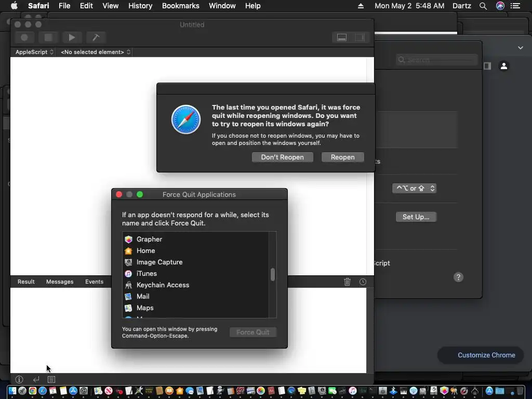
Task: Open Siri from the menu bar
Action: (500, 6)
